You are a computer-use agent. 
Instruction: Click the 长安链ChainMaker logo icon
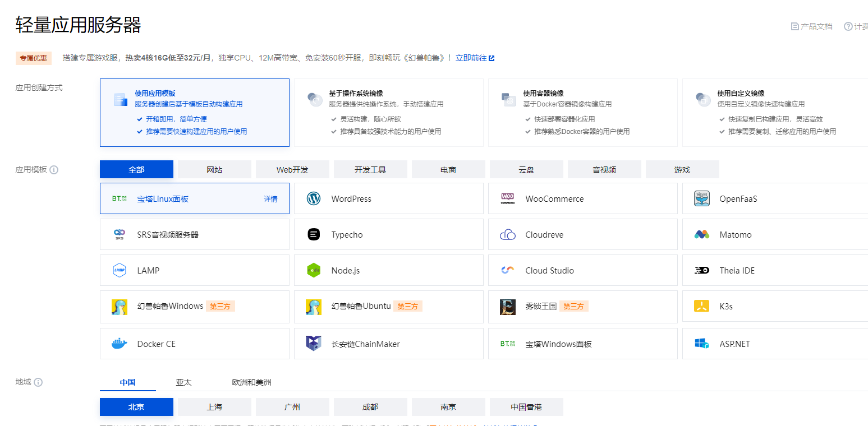click(314, 343)
